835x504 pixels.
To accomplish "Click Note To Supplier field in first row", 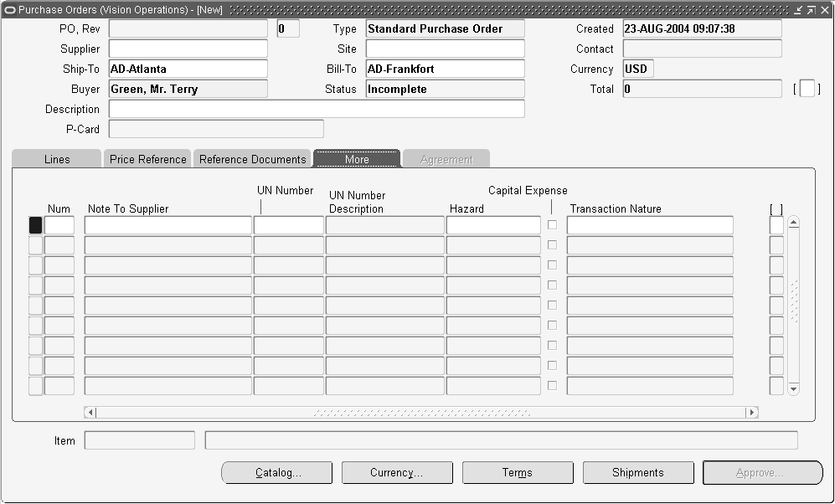I will (168, 225).
